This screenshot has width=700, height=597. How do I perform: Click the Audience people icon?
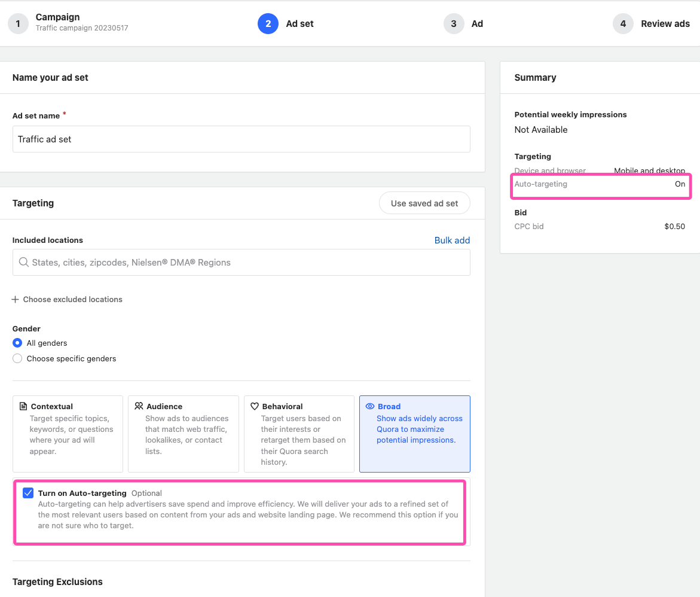click(139, 406)
